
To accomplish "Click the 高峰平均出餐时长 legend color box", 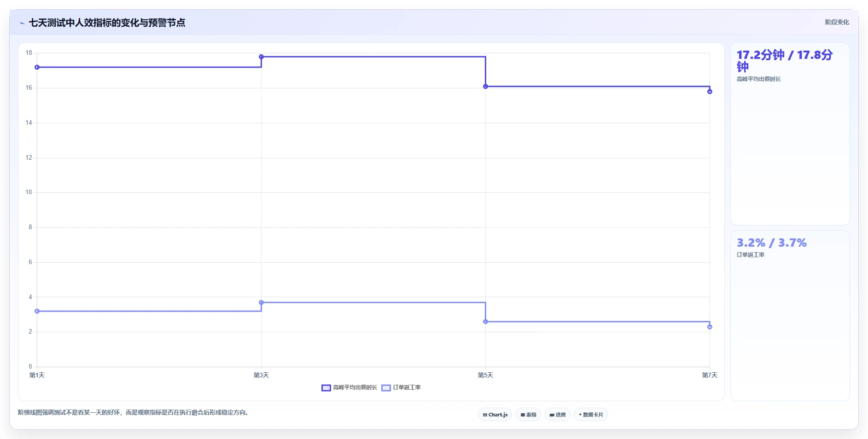I will pyautogui.click(x=326, y=387).
